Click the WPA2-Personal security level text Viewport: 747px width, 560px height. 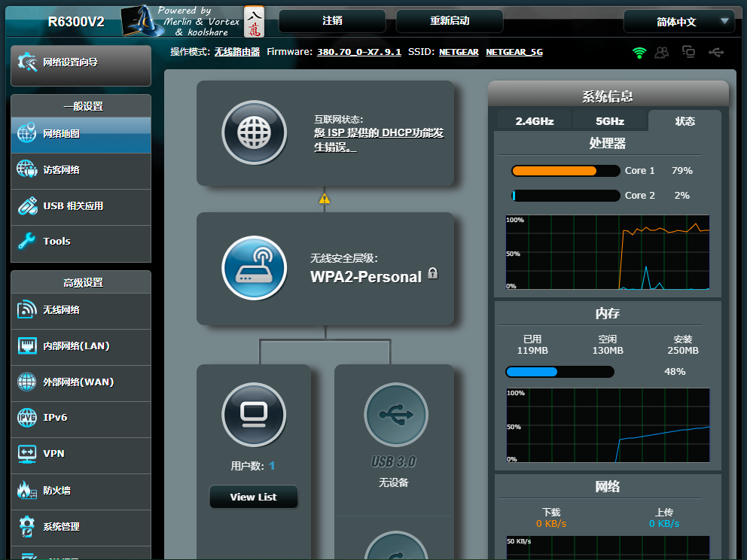[366, 277]
